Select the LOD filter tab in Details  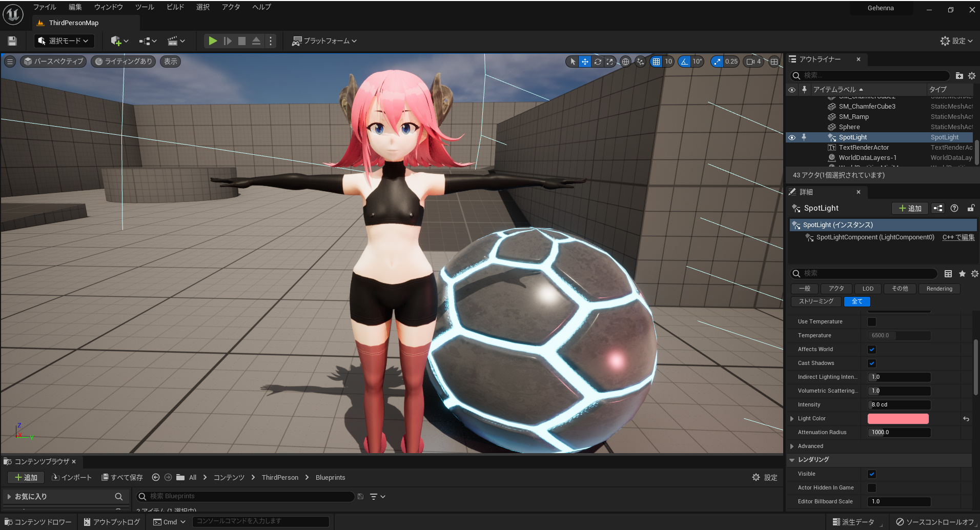pyautogui.click(x=868, y=289)
